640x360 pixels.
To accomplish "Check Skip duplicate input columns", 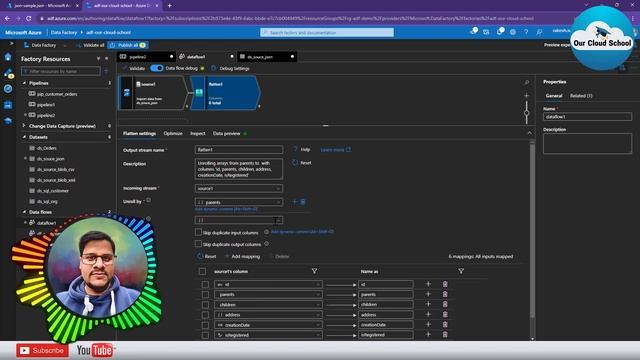I will [x=198, y=232].
